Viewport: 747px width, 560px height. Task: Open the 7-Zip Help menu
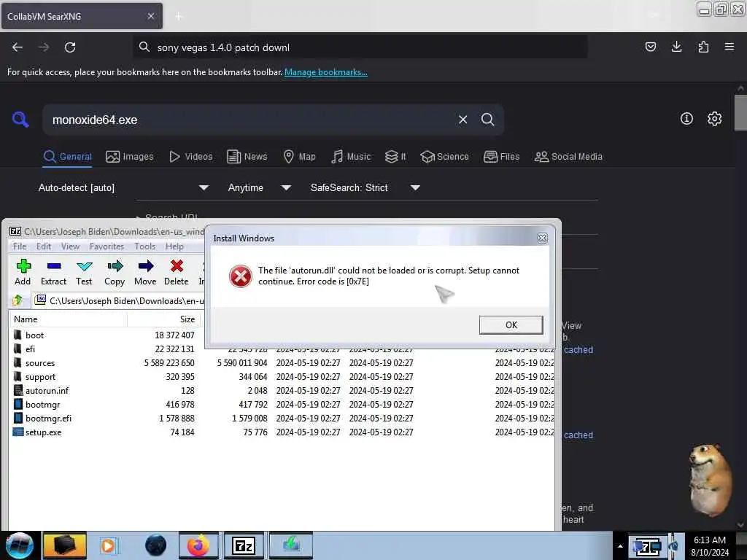tap(174, 246)
